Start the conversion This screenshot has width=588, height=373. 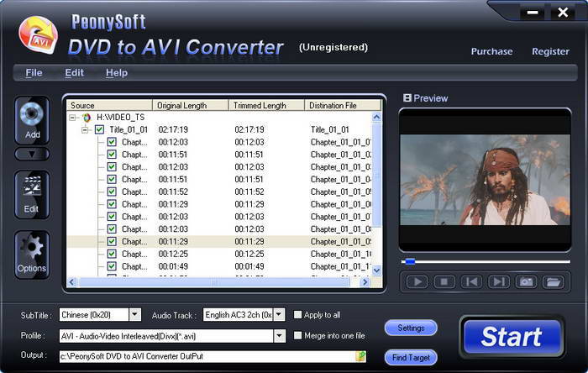512,337
